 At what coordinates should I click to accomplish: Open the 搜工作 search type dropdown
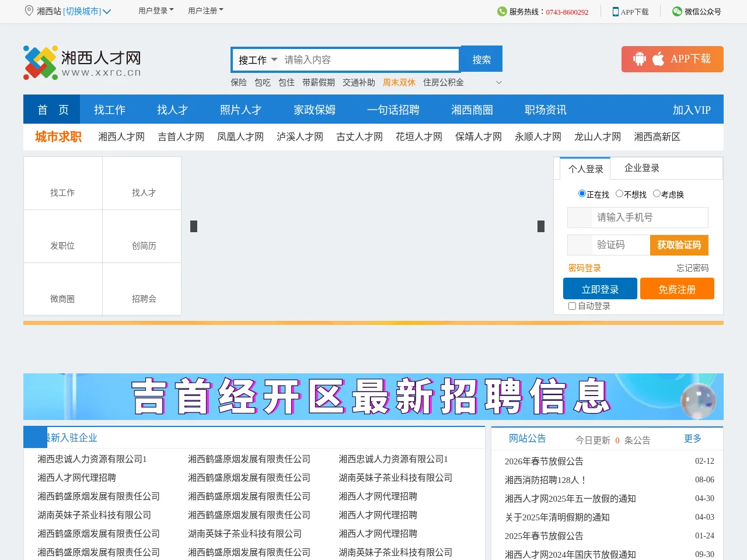click(x=257, y=60)
